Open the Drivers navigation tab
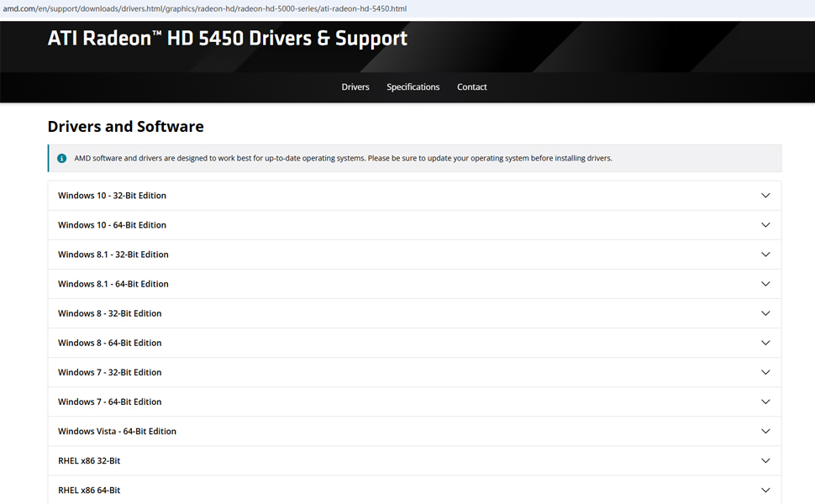Viewport: 815px width, 504px height. (355, 87)
